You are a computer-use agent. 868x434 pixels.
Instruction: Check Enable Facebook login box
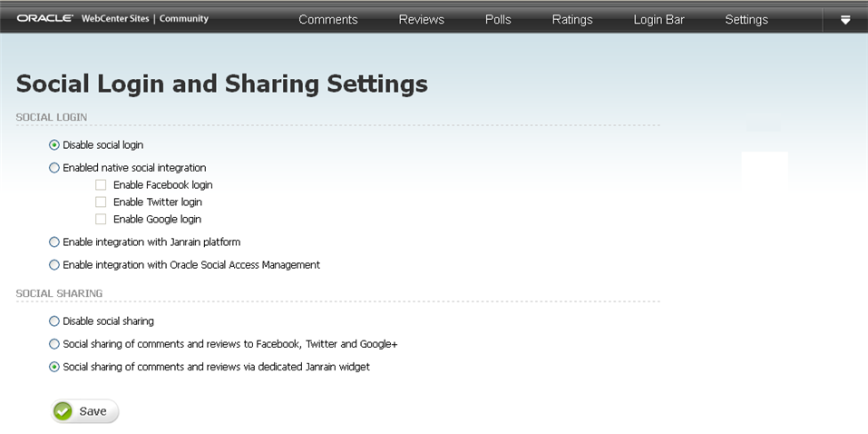click(x=101, y=184)
